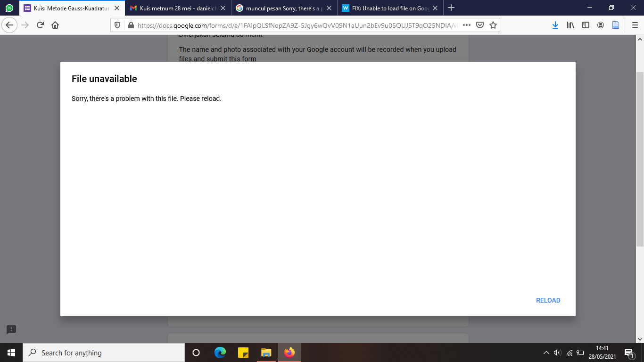
Task: Open the Firefox account icon
Action: [601, 25]
